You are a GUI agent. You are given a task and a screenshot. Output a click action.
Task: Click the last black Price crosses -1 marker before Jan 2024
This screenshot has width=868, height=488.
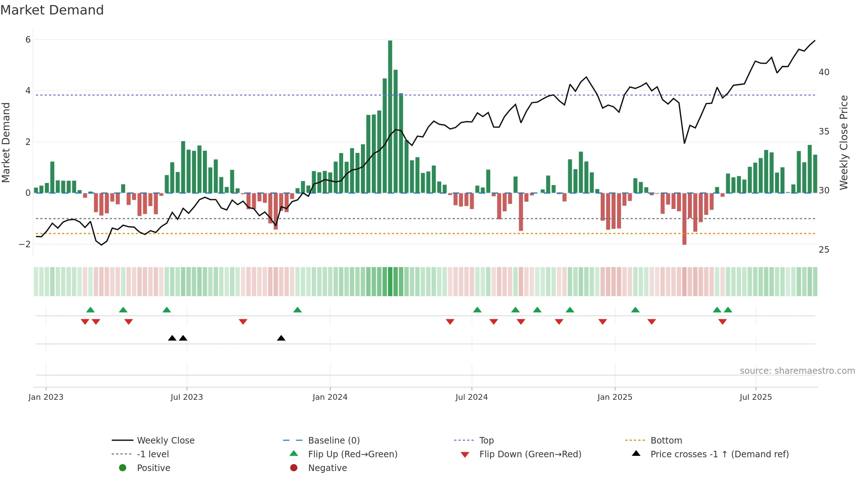(x=281, y=338)
